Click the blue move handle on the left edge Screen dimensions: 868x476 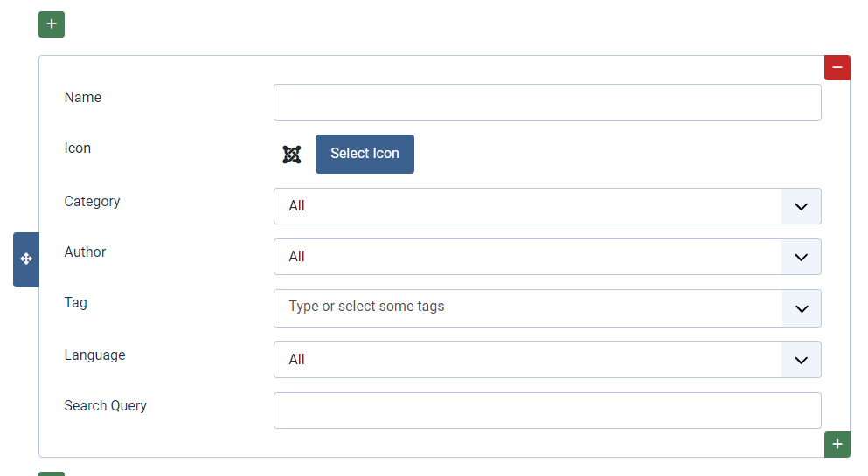26,259
